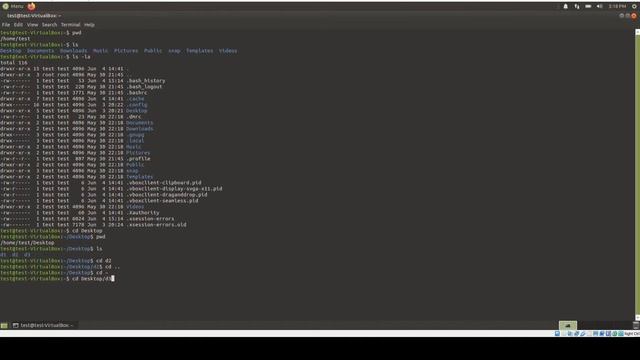The width and height of the screenshot is (640, 360).
Task: Open the notifications bell in panel
Action: pos(565,6)
